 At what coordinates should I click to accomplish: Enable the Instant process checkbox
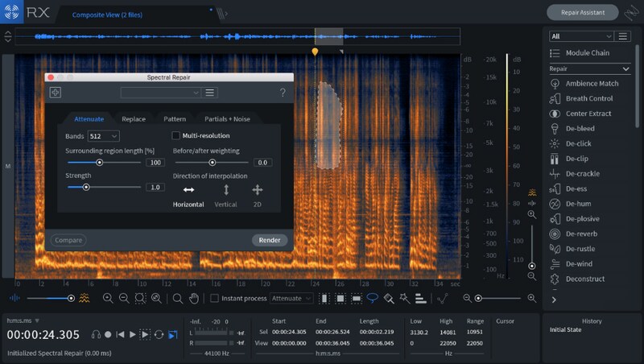pos(214,298)
